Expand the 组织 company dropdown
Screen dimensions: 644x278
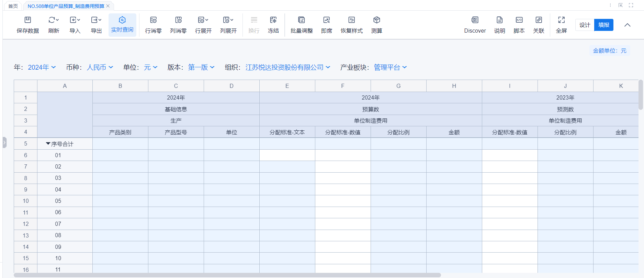click(287, 68)
